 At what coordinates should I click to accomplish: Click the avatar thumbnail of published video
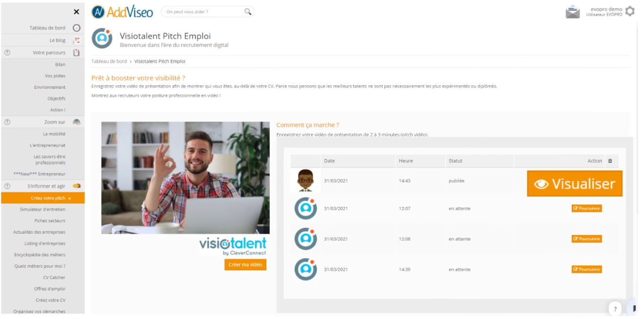pyautogui.click(x=305, y=181)
